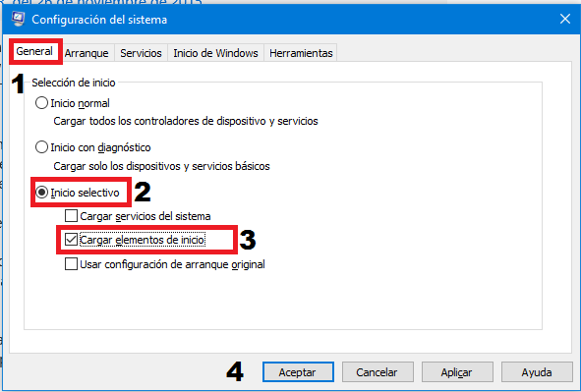The width and height of the screenshot is (581, 392).
Task: Choose Inicio con diagnóstico option
Action: (x=41, y=147)
